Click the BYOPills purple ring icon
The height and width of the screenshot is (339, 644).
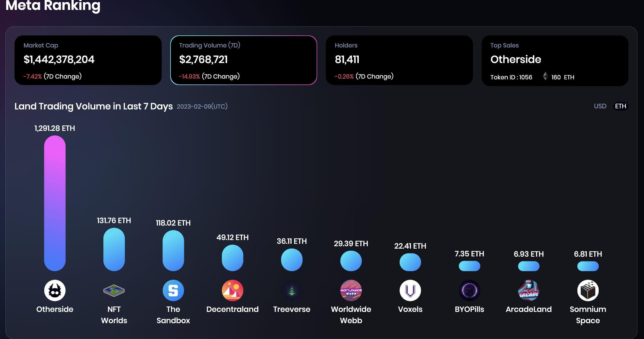click(469, 290)
